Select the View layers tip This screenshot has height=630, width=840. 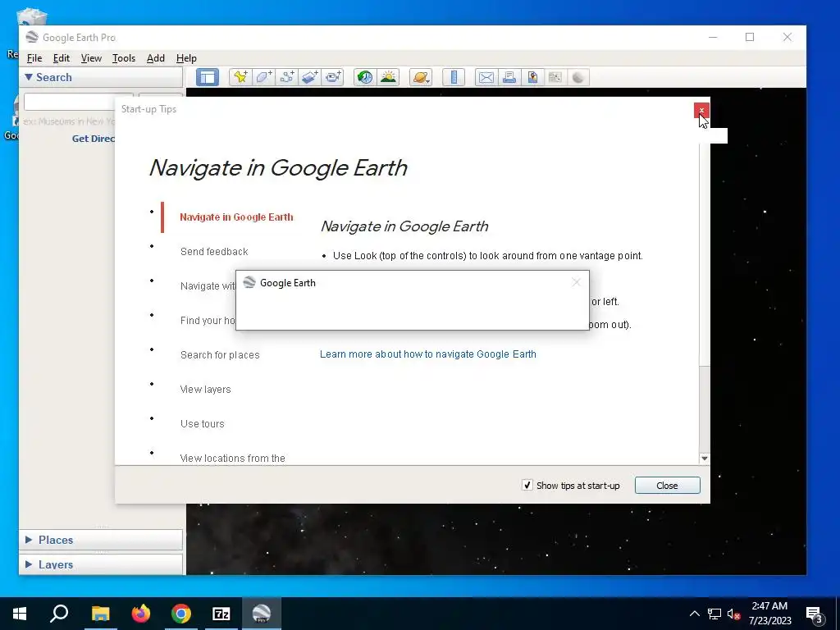click(205, 390)
